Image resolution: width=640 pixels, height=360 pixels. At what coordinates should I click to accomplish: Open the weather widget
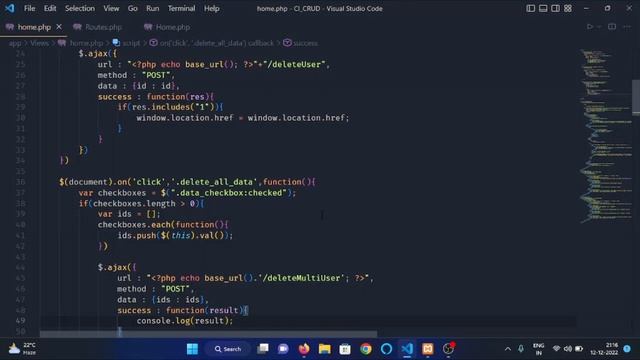click(22, 349)
